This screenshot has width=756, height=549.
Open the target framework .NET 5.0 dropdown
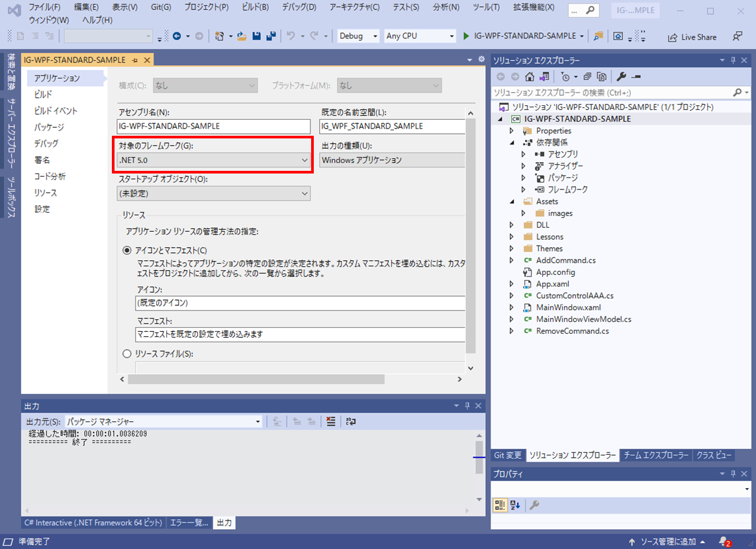coord(214,160)
